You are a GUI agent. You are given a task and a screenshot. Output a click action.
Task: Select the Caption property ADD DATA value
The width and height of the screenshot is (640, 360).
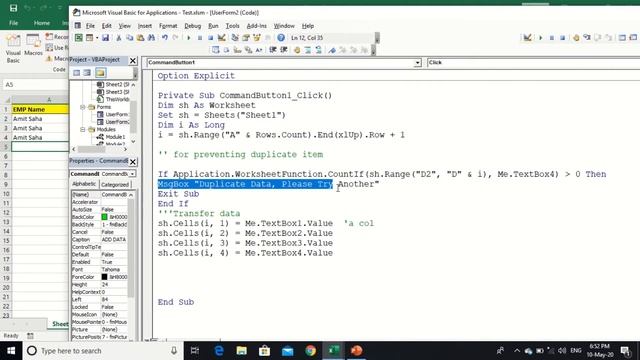coord(114,240)
